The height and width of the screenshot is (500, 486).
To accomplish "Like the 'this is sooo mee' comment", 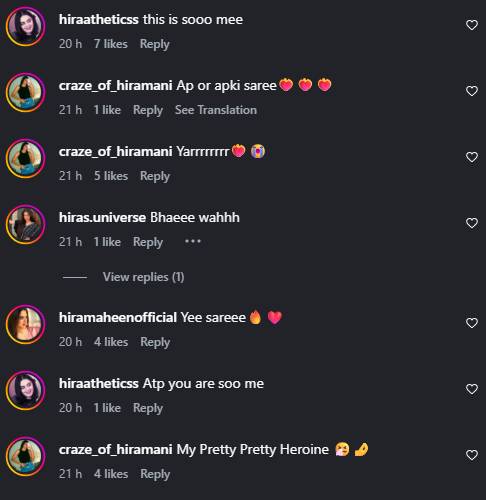I will (472, 25).
